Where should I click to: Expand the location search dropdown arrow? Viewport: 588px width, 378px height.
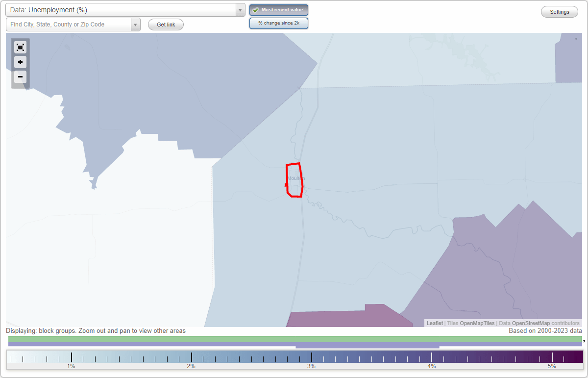136,25
